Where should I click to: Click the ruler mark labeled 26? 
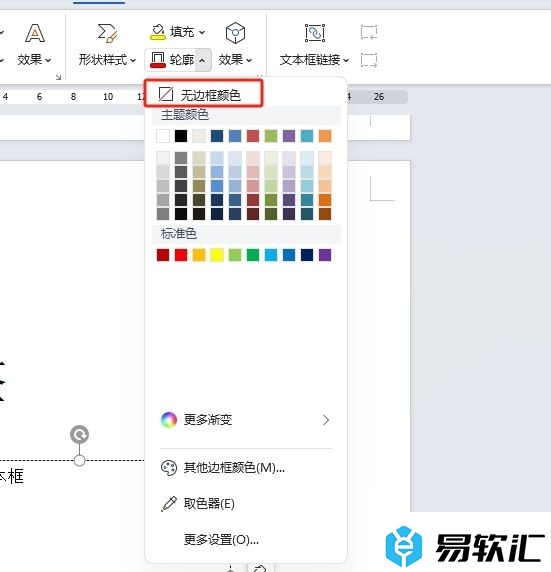pos(379,97)
